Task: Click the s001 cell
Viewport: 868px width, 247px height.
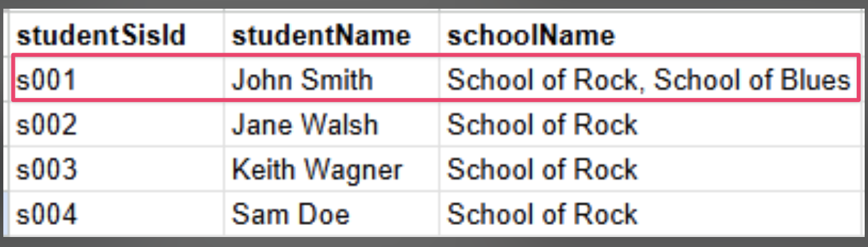Action: 115,79
